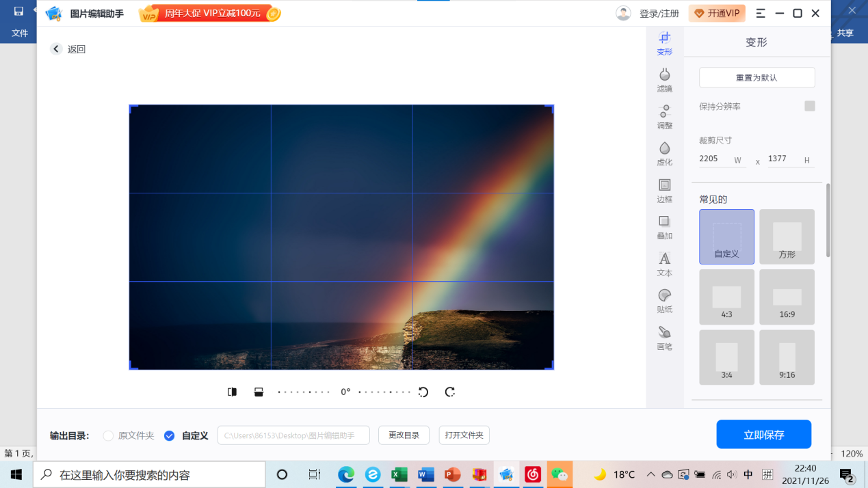Screen dimensions: 868x488
Task: Click 打开文件夹 button
Action: [464, 435]
